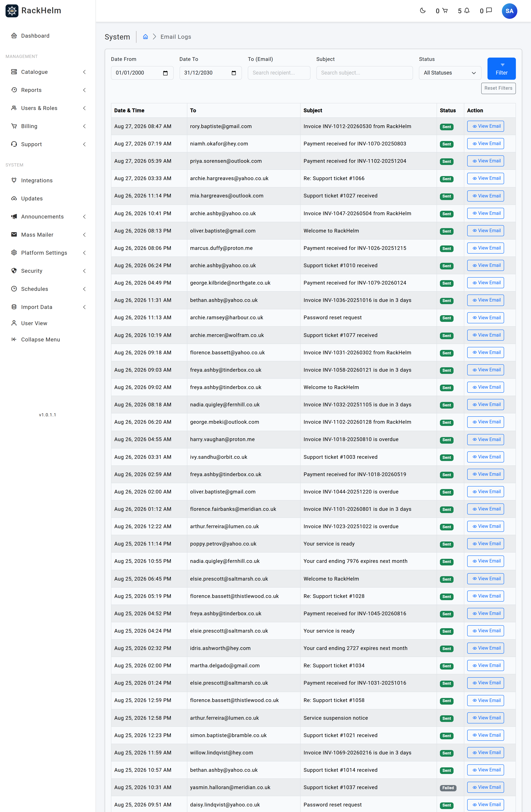This screenshot has width=531, height=812.
Task: Click the Mass Mailer envelope icon
Action: coord(14,234)
